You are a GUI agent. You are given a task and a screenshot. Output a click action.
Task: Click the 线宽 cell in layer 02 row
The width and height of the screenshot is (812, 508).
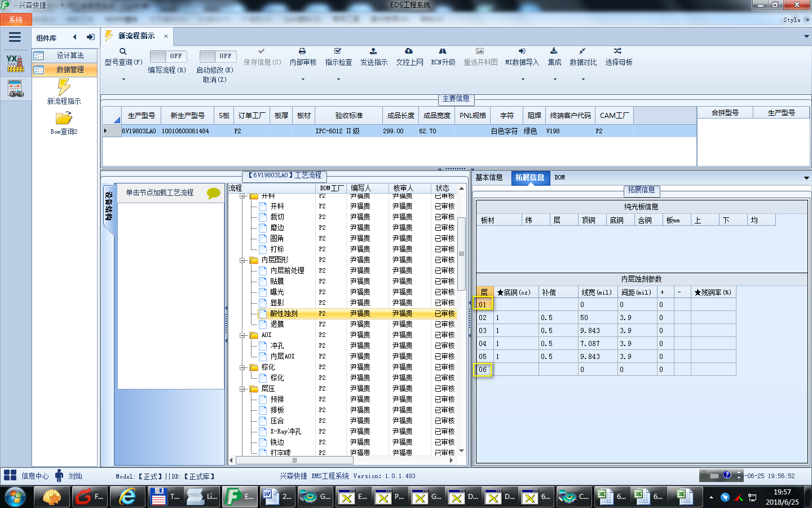tap(598, 318)
